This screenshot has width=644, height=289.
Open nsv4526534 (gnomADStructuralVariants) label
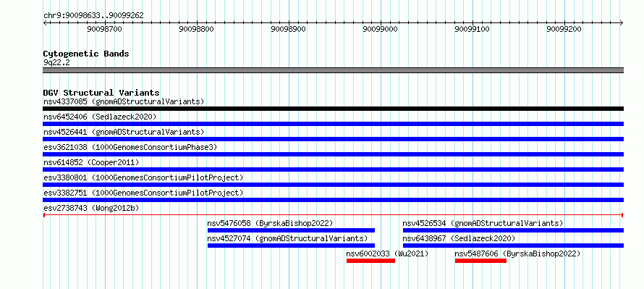tap(483, 223)
